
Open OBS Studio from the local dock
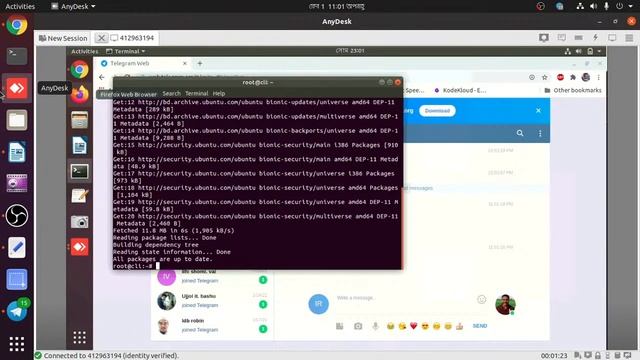click(x=17, y=216)
